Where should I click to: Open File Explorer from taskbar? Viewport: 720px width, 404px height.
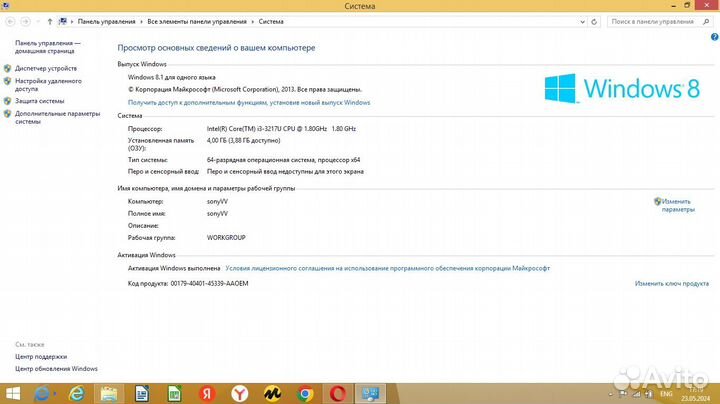[109, 394]
